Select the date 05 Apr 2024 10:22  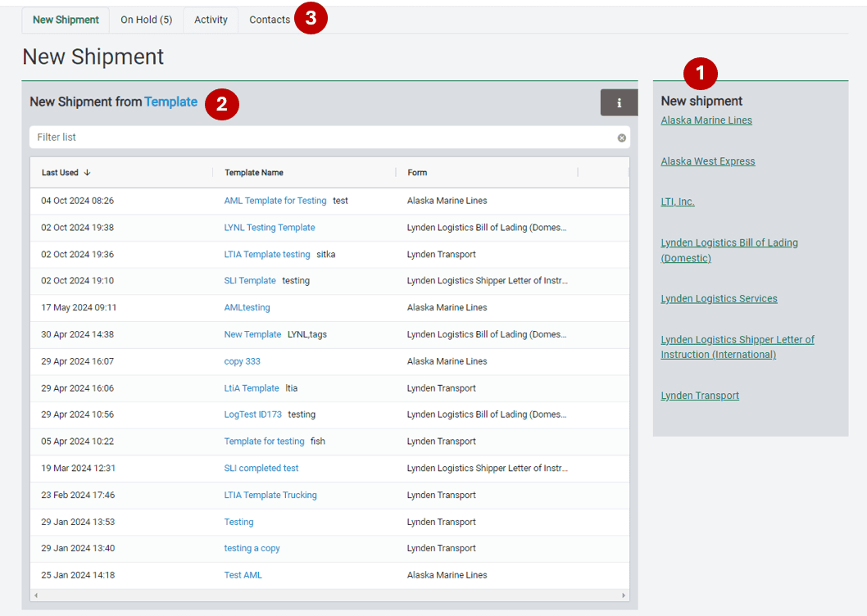pos(77,442)
